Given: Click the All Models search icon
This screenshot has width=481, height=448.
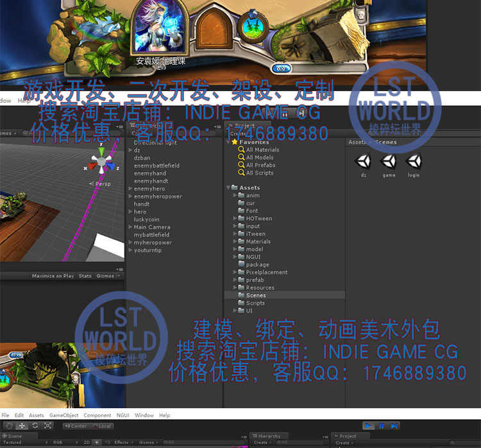Looking at the screenshot, I should pyautogui.click(x=241, y=157).
